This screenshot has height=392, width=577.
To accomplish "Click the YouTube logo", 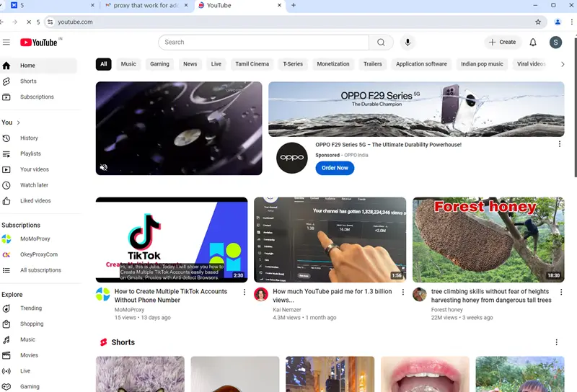I will pyautogui.click(x=39, y=43).
